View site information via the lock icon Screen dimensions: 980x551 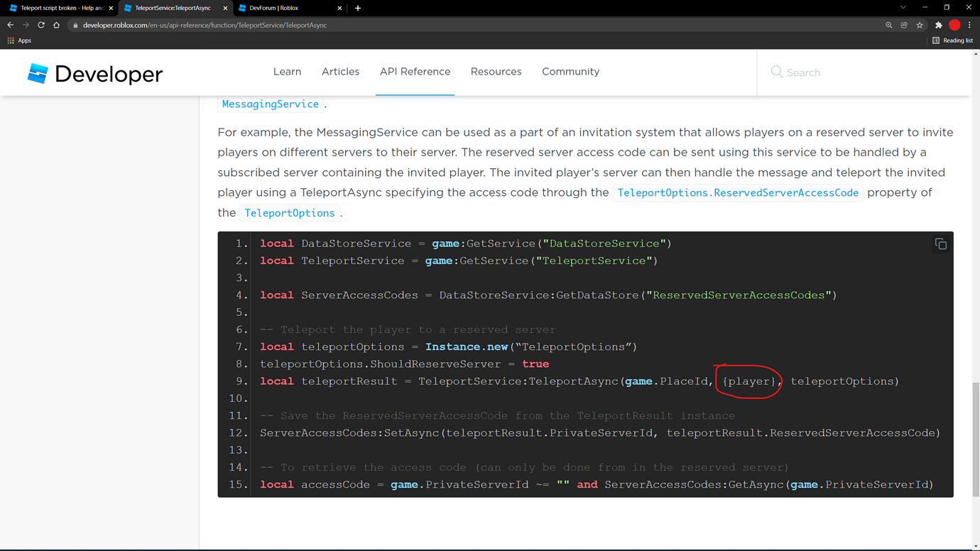(75, 25)
